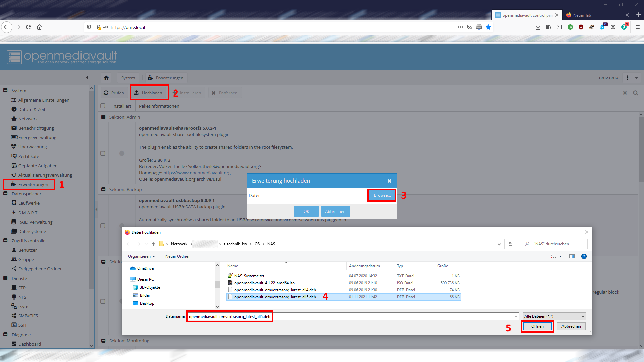
Task: Collapse the left navigation sidebar arrow
Action: [87, 77]
